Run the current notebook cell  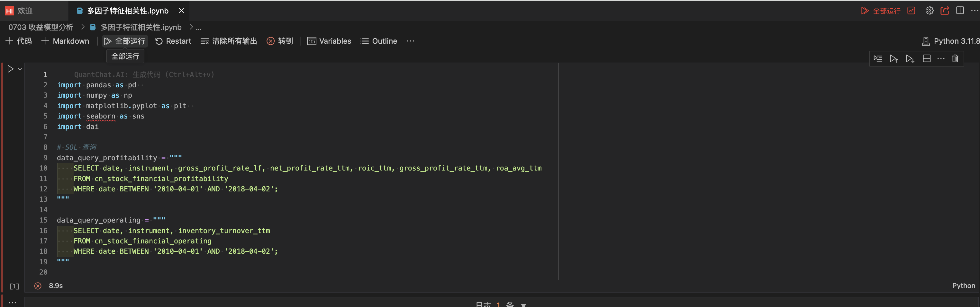pyautogui.click(x=10, y=69)
